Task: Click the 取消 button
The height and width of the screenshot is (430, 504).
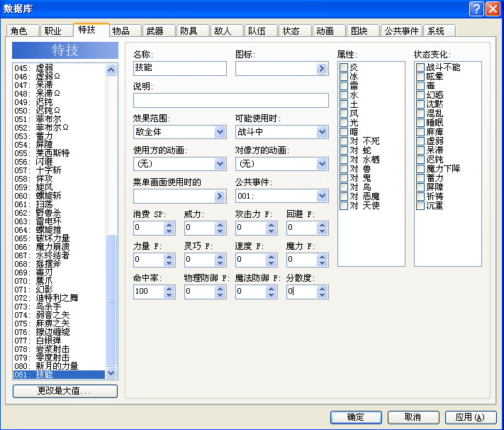Action: (x=413, y=417)
